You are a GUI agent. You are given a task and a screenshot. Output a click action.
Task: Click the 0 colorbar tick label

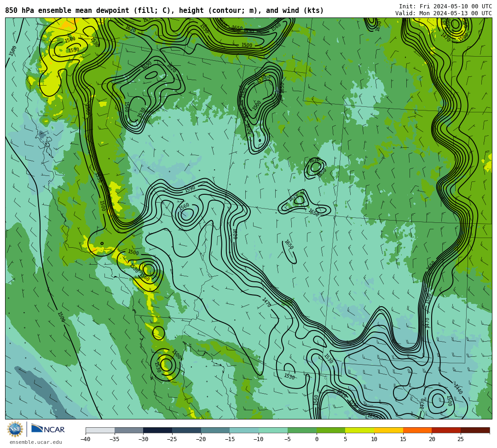pos(317,439)
